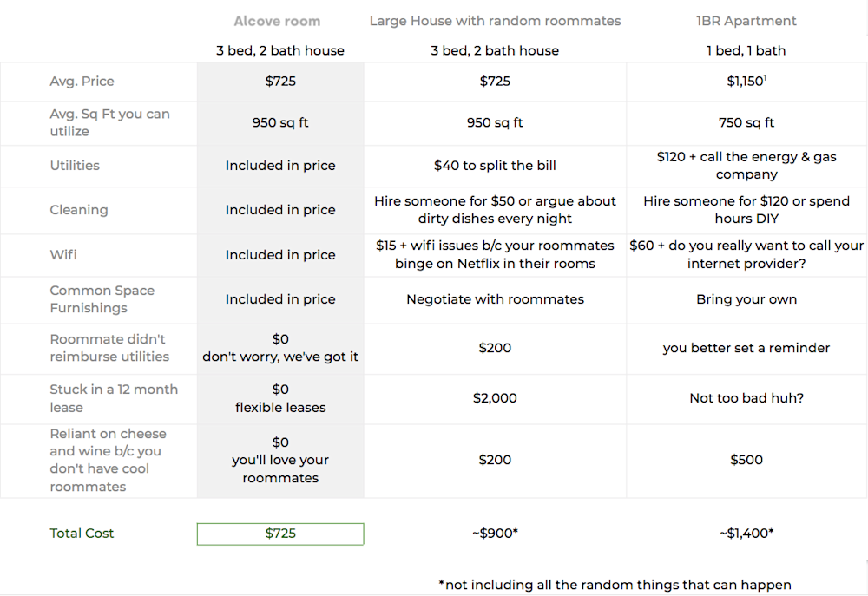Click the Utilities row label
This screenshot has height=596, width=868.
(75, 166)
